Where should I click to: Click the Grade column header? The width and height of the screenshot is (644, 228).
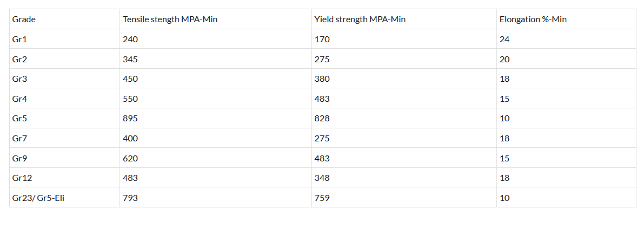point(24,19)
